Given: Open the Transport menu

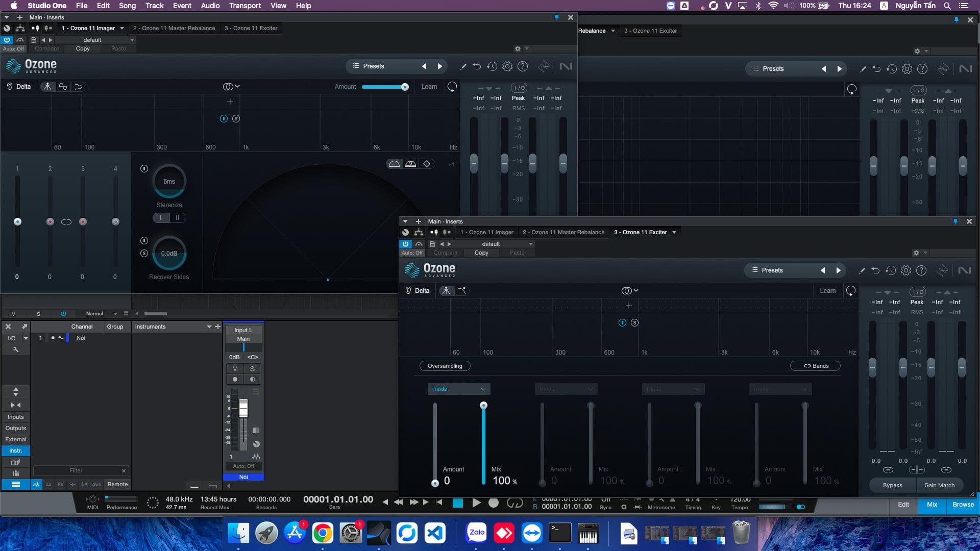Looking at the screenshot, I should tap(244, 6).
